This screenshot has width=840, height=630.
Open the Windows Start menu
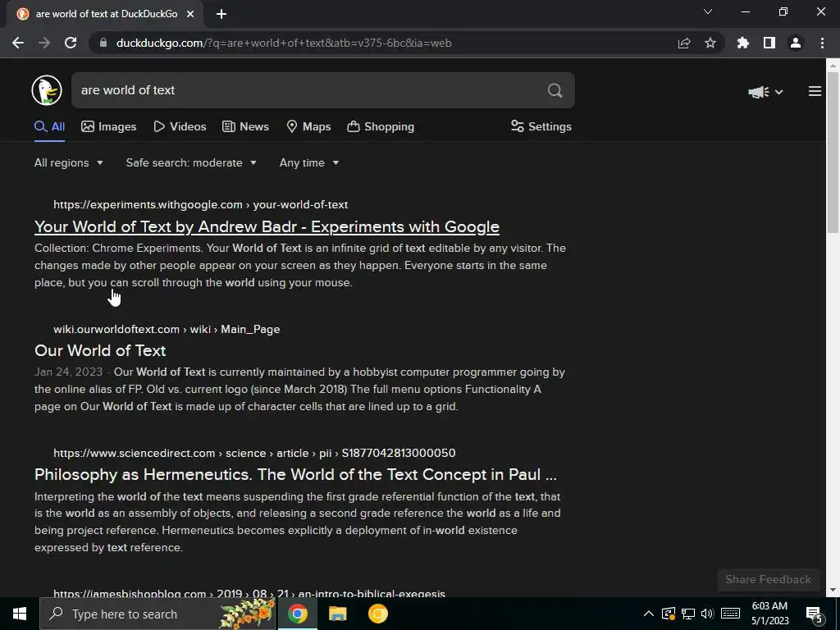pos(20,614)
